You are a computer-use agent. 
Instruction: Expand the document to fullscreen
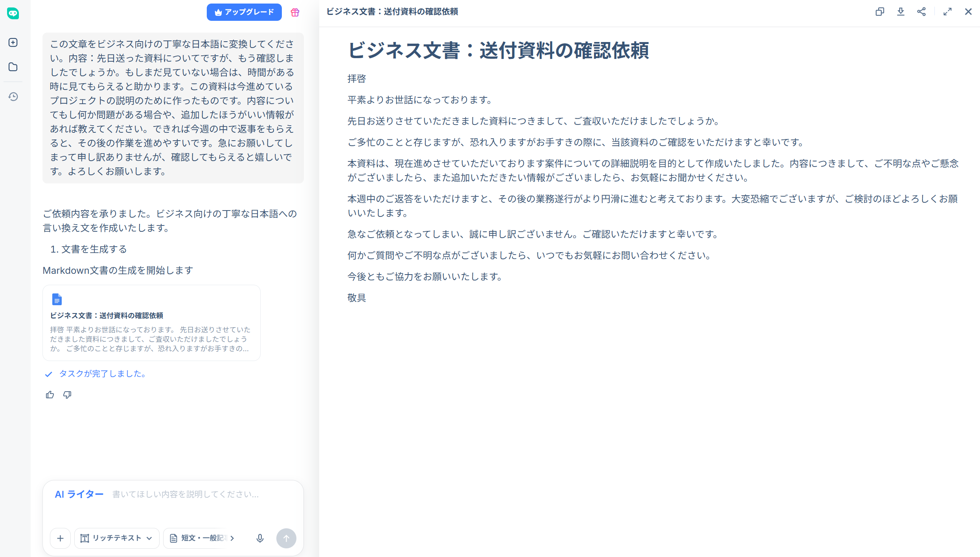click(x=948, y=12)
